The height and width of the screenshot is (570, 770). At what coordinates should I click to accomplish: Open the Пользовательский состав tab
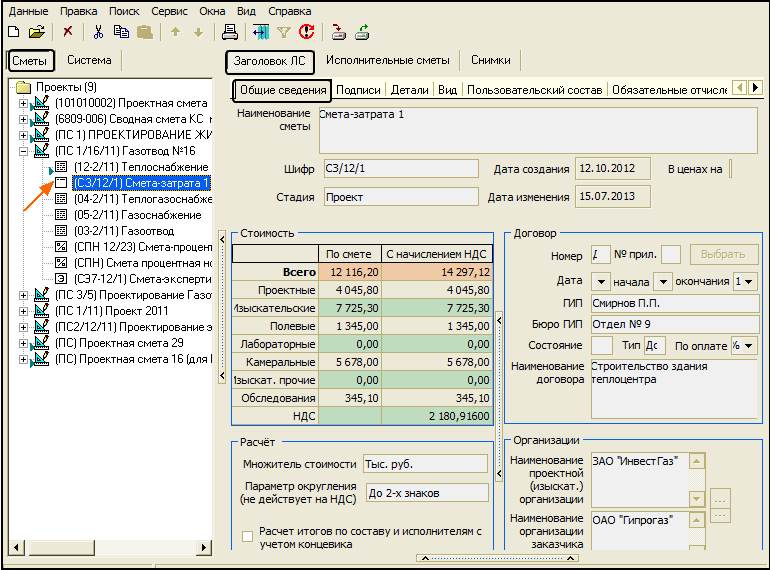(x=534, y=90)
